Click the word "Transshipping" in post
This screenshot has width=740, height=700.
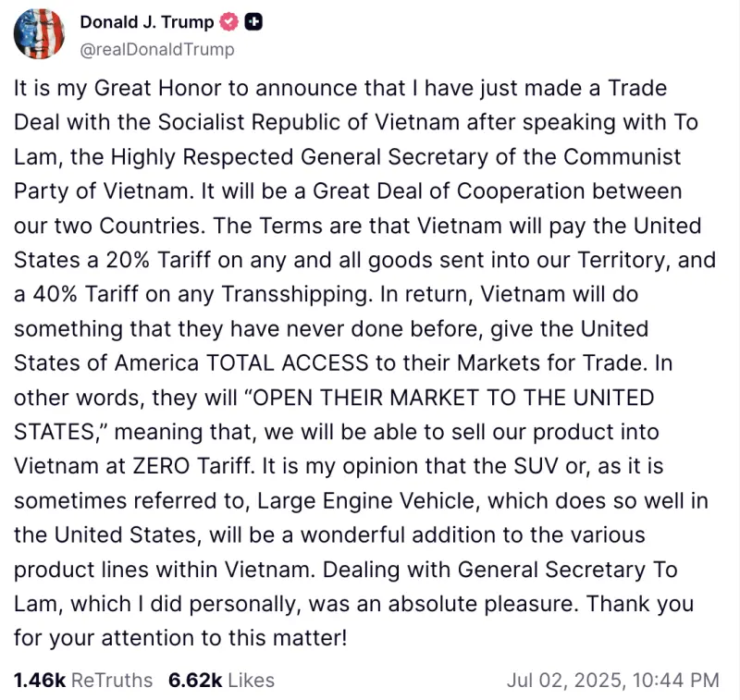click(x=294, y=295)
